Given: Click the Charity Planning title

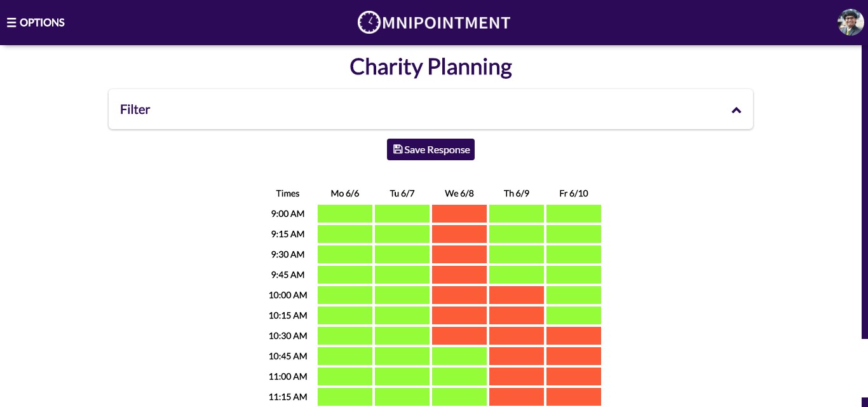Looking at the screenshot, I should (x=430, y=66).
